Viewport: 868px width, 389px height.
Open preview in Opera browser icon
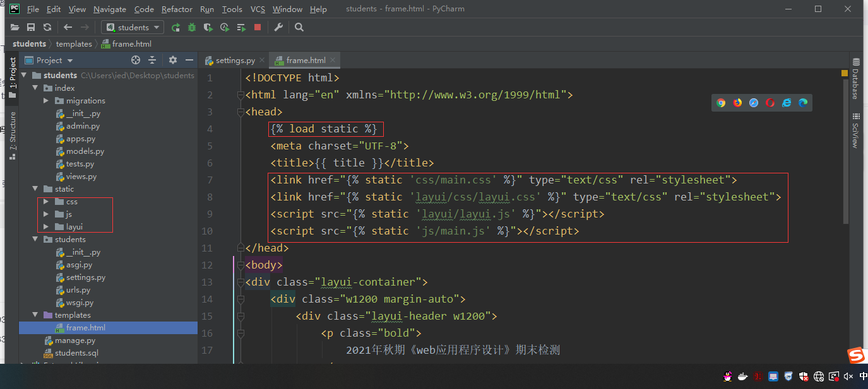tap(770, 103)
